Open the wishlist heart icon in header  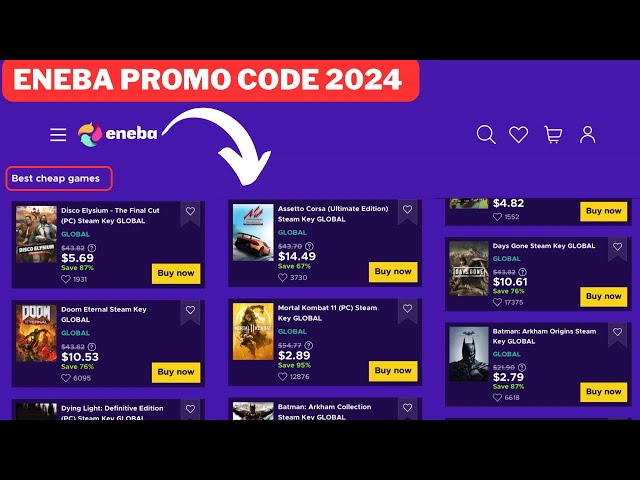click(x=518, y=134)
